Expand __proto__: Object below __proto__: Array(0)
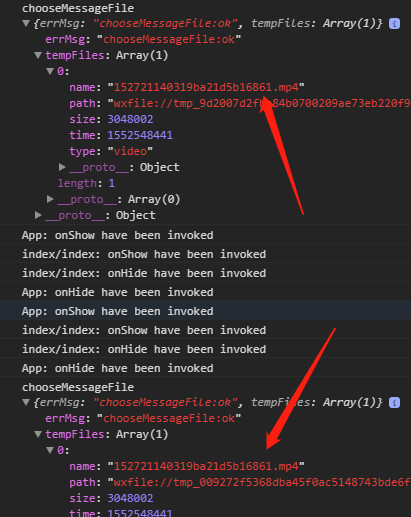Image resolution: width=411 pixels, height=517 pixels. (38, 215)
